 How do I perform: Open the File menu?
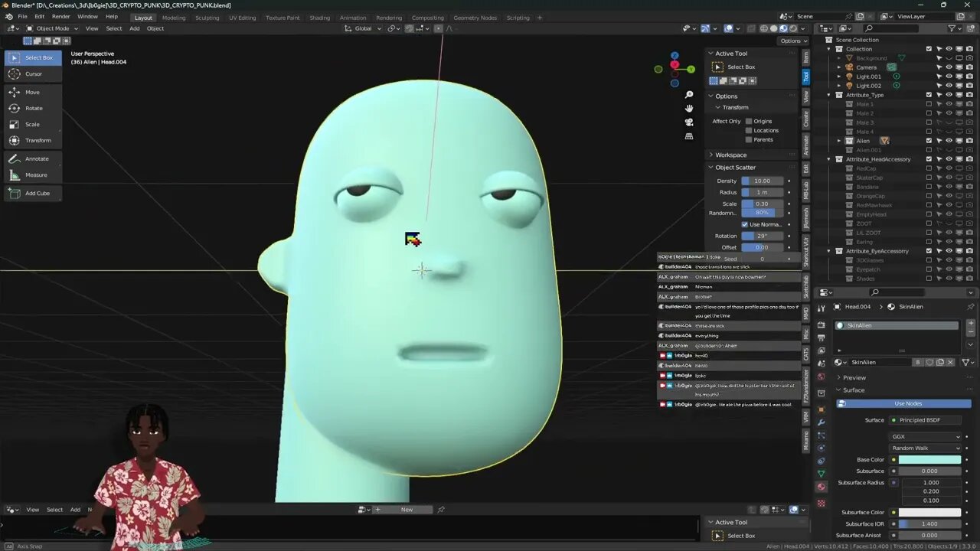coord(22,17)
